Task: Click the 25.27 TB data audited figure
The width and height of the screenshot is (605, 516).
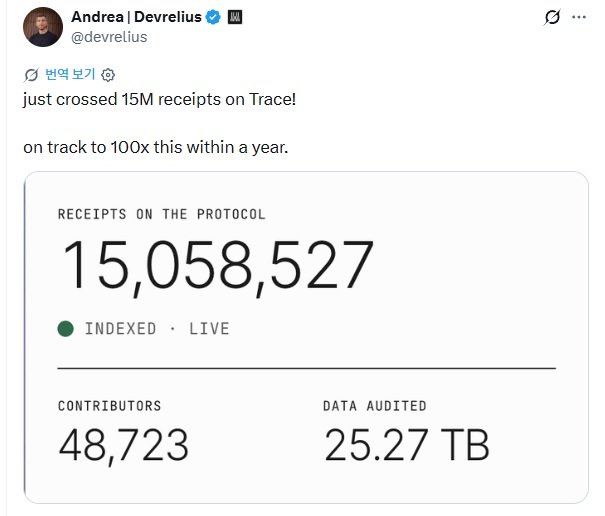Action: [407, 445]
